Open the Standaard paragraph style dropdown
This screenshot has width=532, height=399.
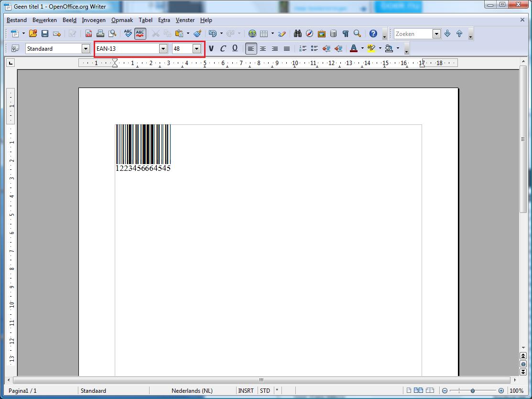pos(86,48)
